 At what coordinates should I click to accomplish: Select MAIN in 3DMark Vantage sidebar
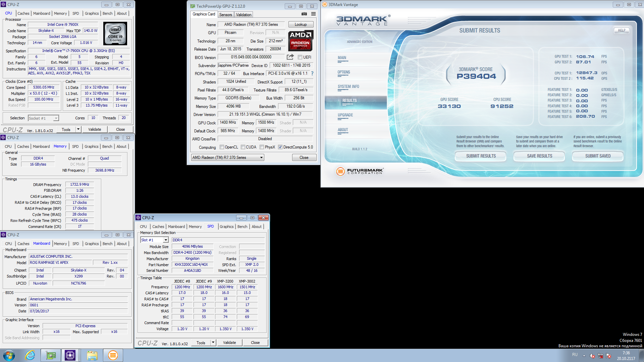(342, 58)
